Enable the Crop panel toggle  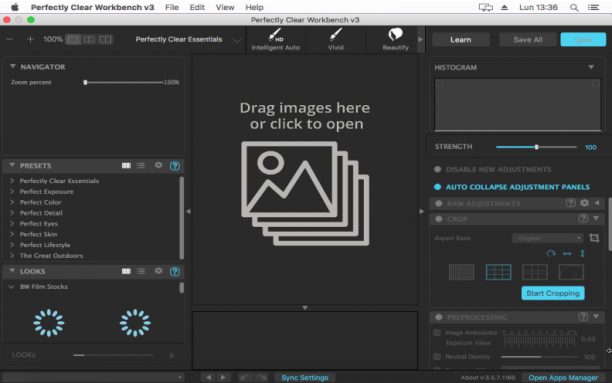point(439,219)
